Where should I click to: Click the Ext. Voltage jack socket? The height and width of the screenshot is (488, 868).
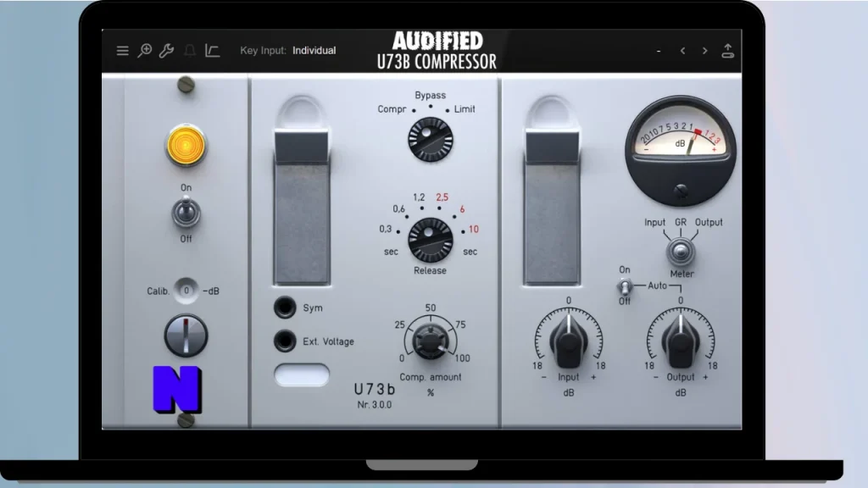[x=285, y=341]
